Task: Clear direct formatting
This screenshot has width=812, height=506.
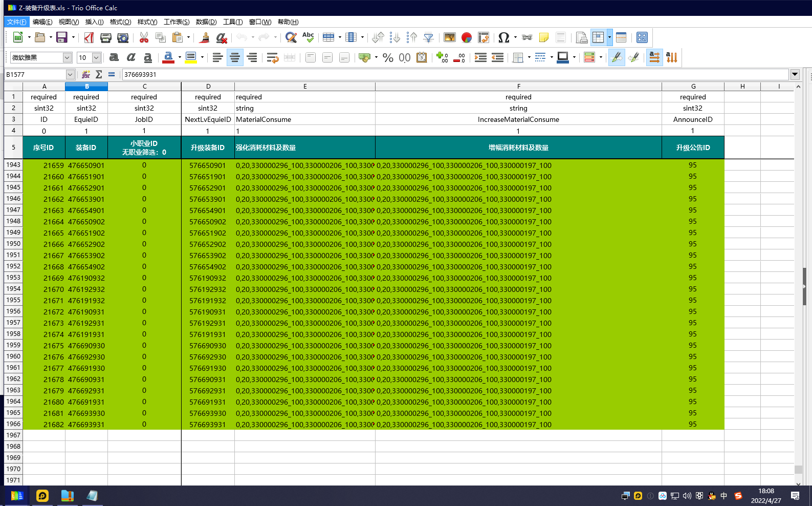Action: [222, 37]
